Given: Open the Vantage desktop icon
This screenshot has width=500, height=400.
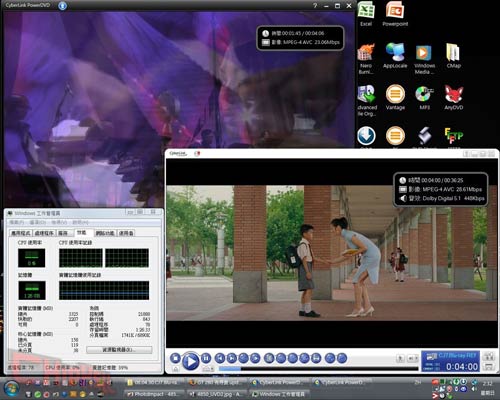Looking at the screenshot, I should [x=395, y=97].
